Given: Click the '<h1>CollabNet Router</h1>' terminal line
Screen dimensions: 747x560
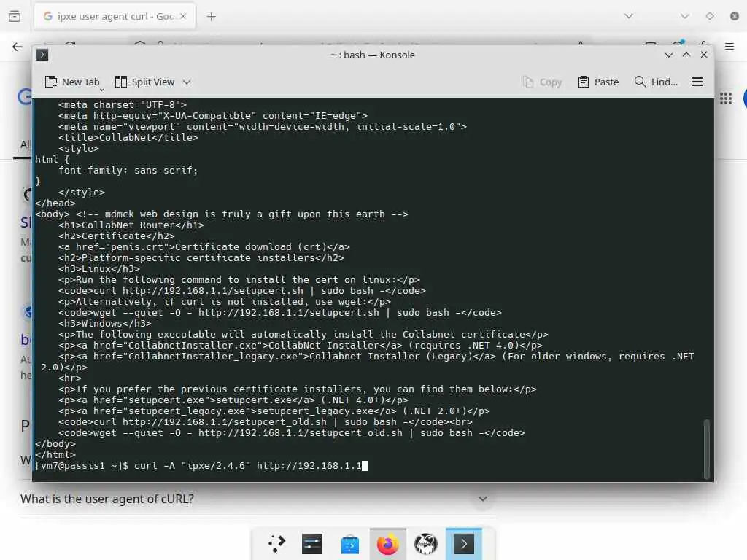Looking at the screenshot, I should (131, 225).
